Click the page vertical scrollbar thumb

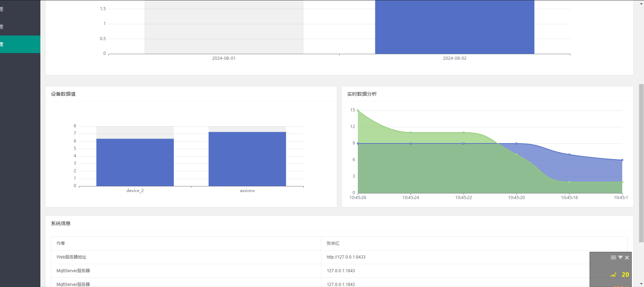(641, 163)
